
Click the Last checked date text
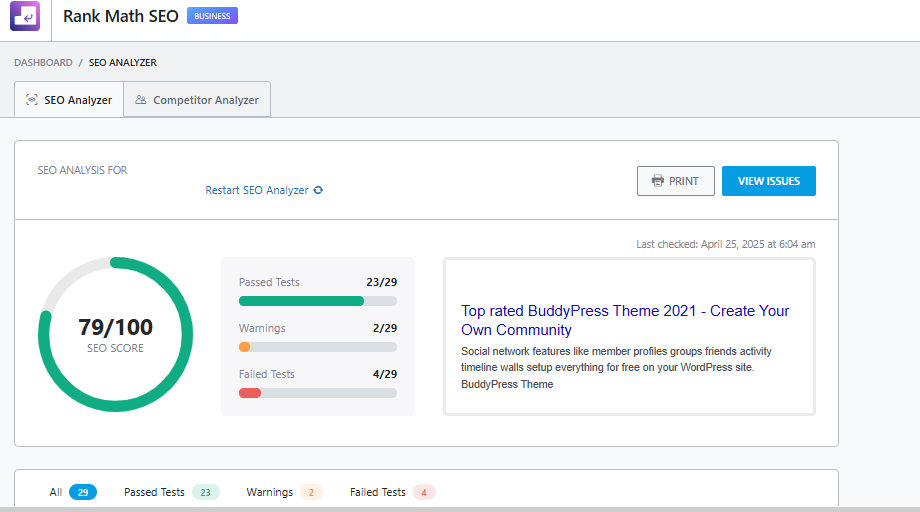(x=726, y=244)
